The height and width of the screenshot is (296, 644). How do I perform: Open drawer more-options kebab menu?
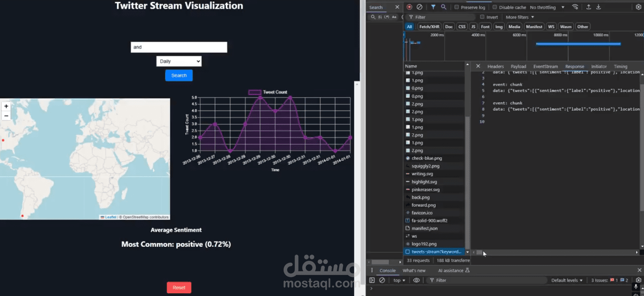[372, 270]
